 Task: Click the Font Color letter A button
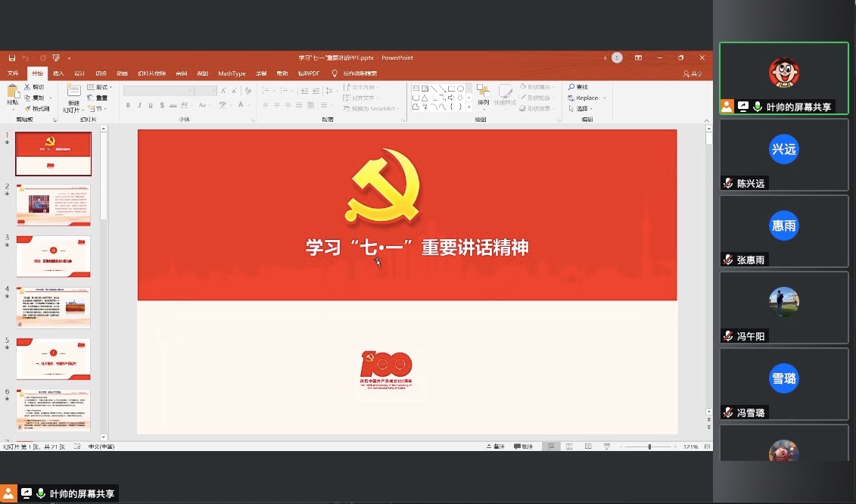(241, 105)
